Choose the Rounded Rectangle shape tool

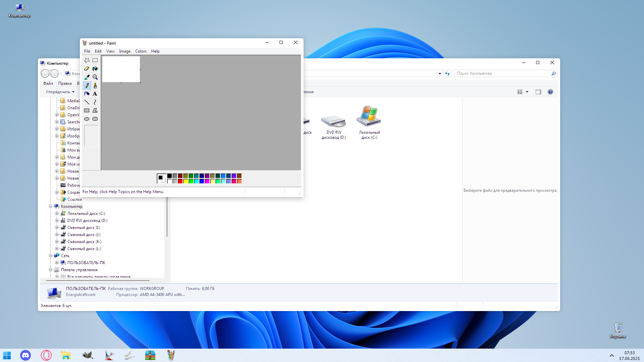[95, 119]
